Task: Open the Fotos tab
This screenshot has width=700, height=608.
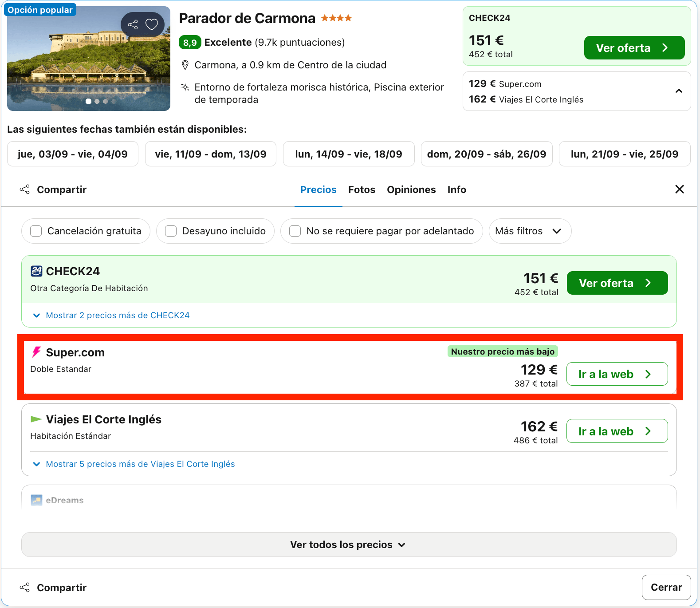Action: (x=362, y=190)
